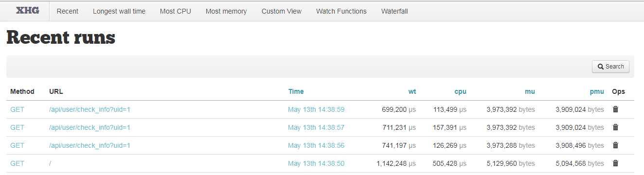Open Longest wall time view
Viewport: 644px width, 175px height.
click(x=119, y=11)
